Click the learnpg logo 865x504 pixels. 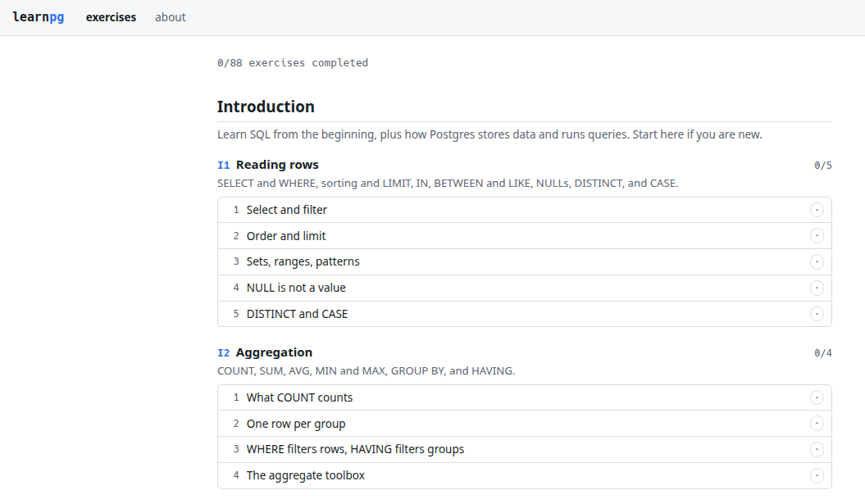point(38,17)
